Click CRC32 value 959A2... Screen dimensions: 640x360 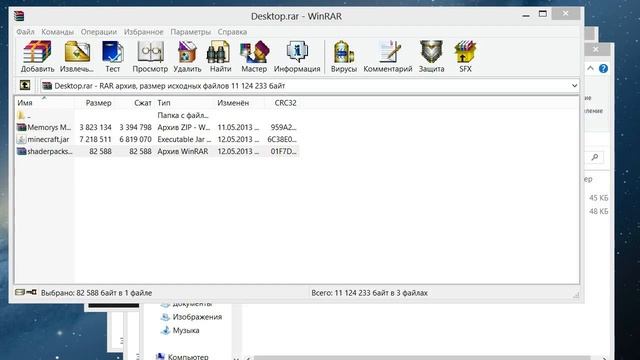(283, 127)
